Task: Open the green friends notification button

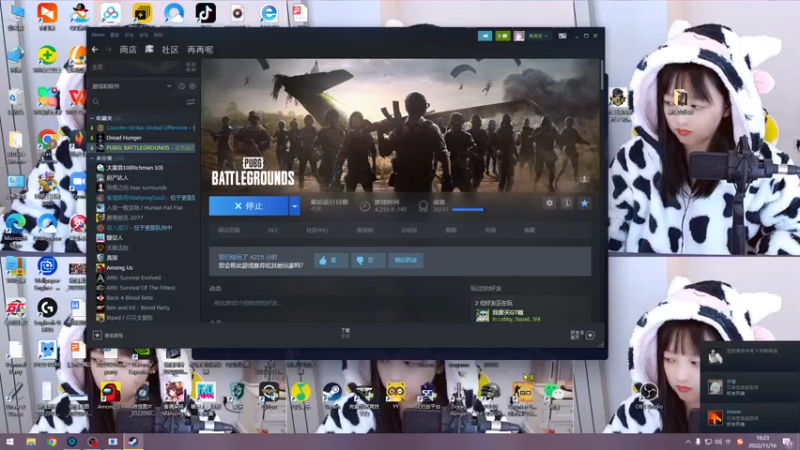Action: pyautogui.click(x=503, y=36)
